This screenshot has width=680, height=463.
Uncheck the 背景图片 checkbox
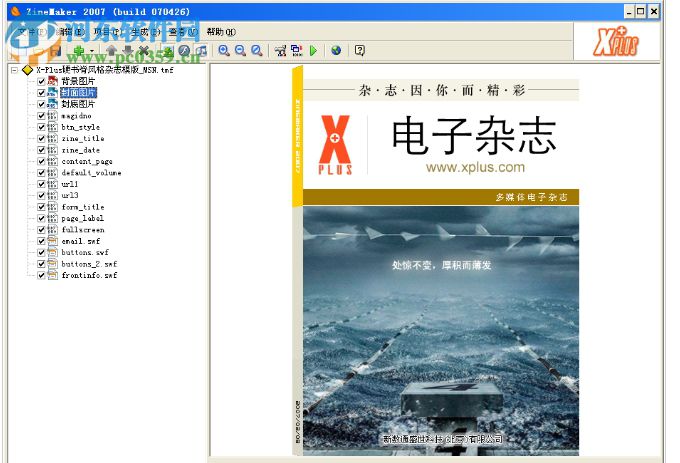pos(41,81)
